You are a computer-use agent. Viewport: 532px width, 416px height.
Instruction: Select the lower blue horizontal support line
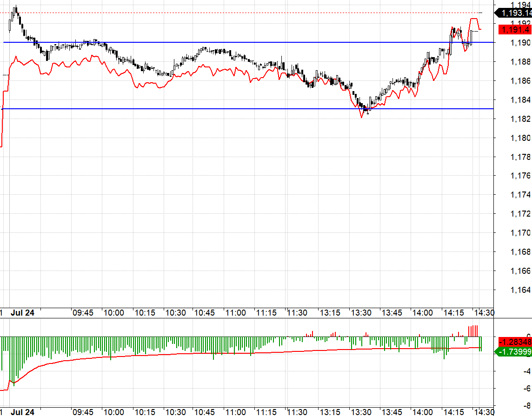coord(248,109)
